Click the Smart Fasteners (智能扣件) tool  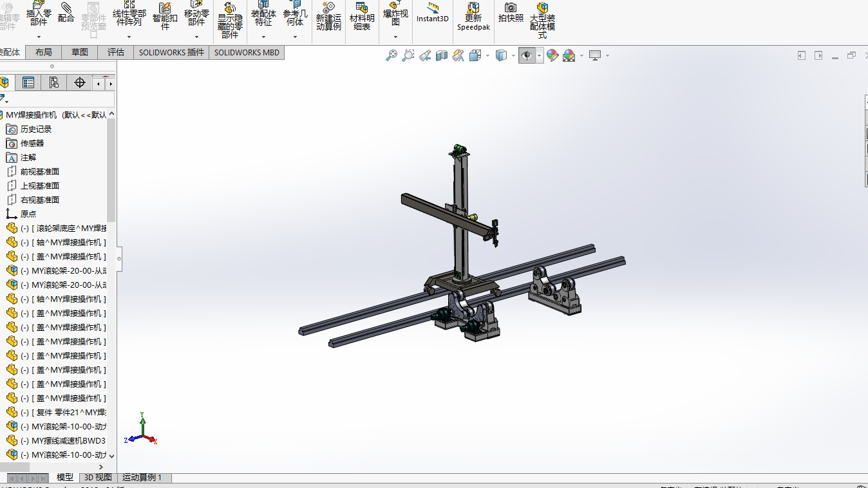pos(165,15)
